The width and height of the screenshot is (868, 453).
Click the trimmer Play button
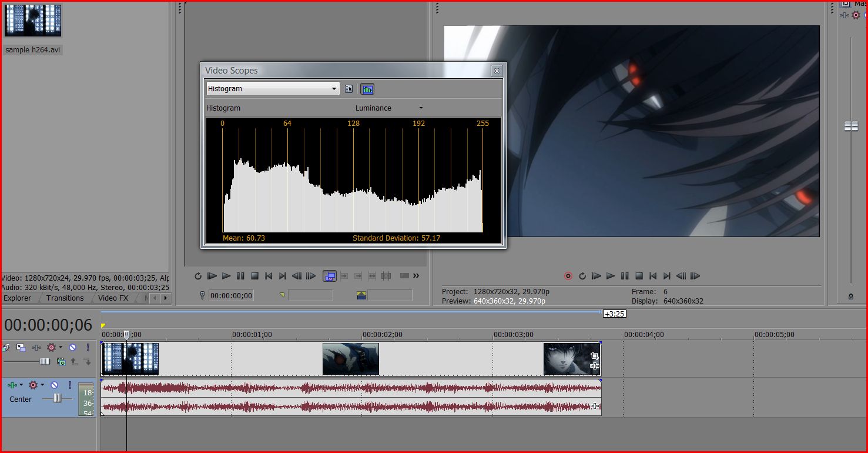coord(226,276)
